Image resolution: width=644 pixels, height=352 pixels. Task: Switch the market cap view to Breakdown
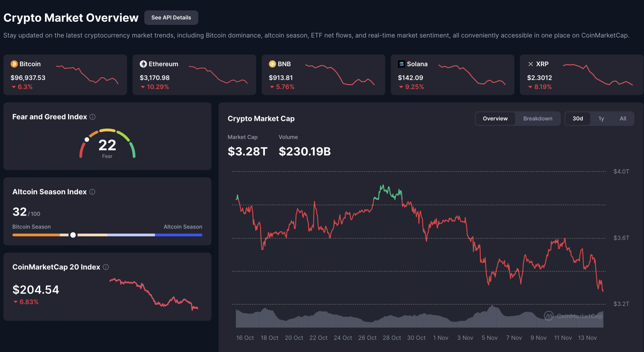[538, 118]
